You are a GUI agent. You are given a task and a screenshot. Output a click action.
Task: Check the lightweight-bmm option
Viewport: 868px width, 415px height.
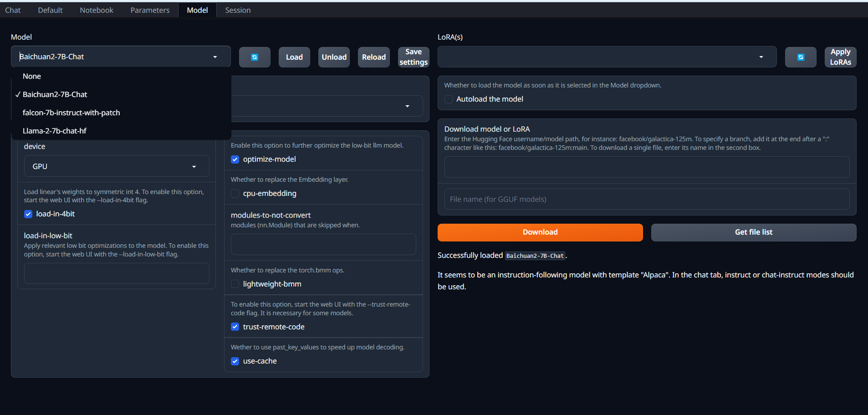pyautogui.click(x=235, y=284)
